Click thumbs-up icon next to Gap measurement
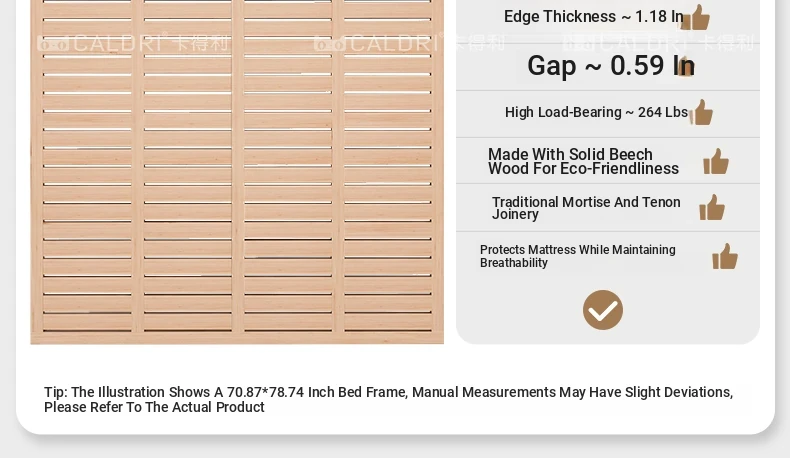The height and width of the screenshot is (458, 790). (x=685, y=67)
